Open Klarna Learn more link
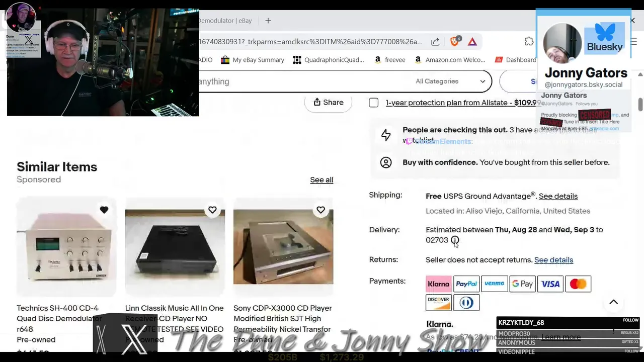644x362 pixels. (x=561, y=337)
